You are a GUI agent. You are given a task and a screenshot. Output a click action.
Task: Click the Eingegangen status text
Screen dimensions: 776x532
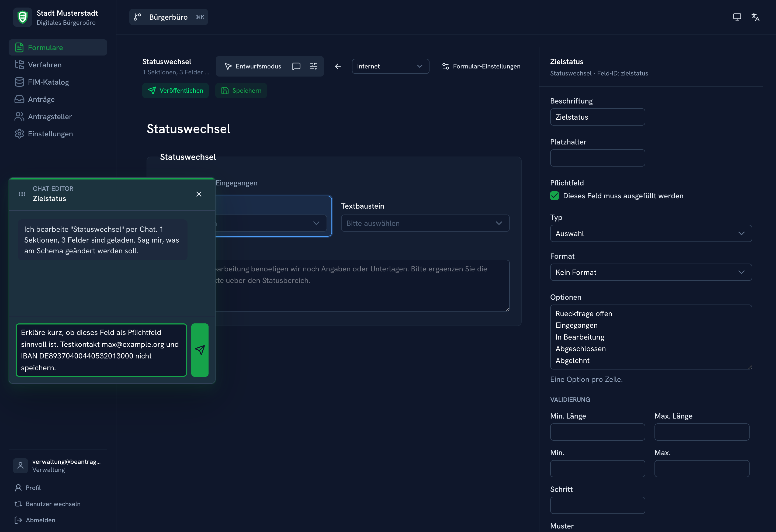[x=236, y=183]
